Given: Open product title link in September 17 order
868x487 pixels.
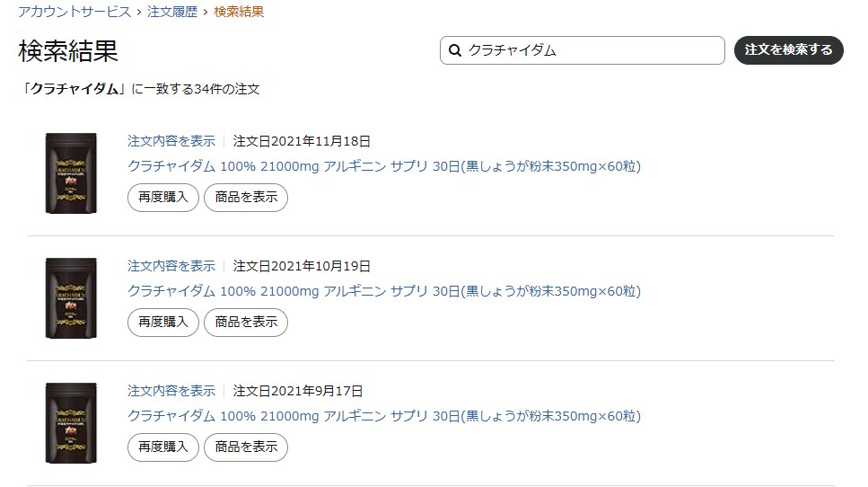Looking at the screenshot, I should pyautogui.click(x=384, y=416).
